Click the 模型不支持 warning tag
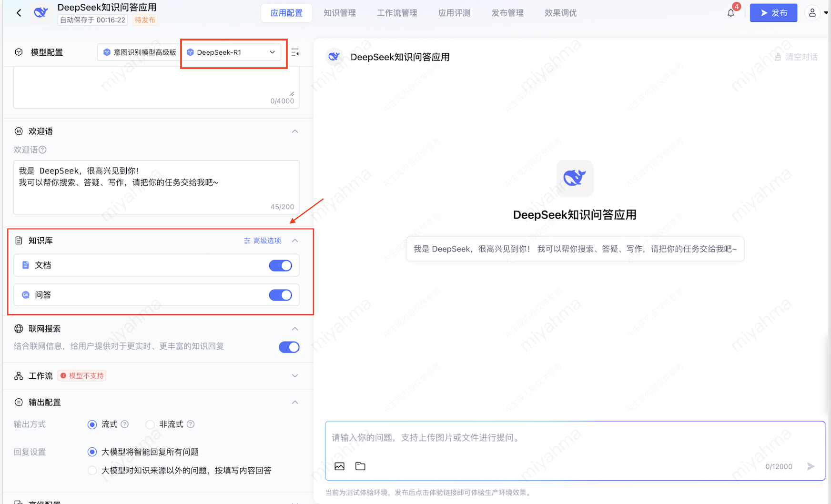Screen dimensions: 831x504 [82, 376]
